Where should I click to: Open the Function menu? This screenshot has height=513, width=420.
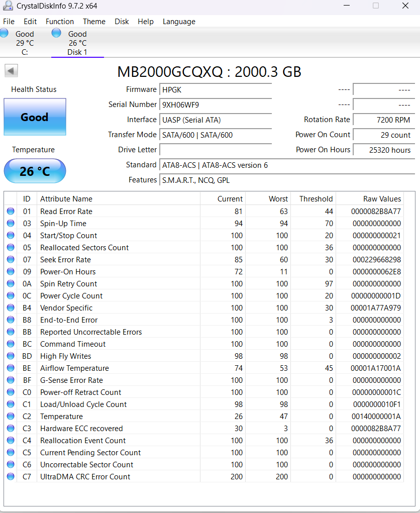60,22
